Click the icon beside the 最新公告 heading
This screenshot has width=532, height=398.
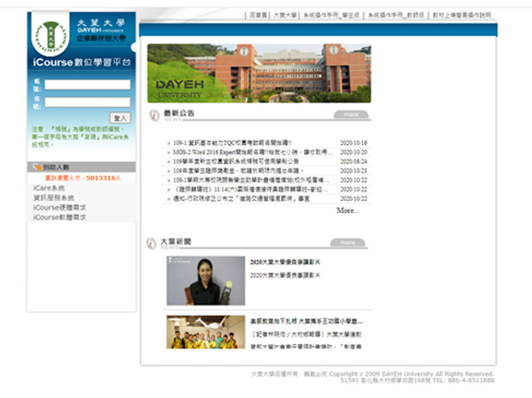click(155, 115)
